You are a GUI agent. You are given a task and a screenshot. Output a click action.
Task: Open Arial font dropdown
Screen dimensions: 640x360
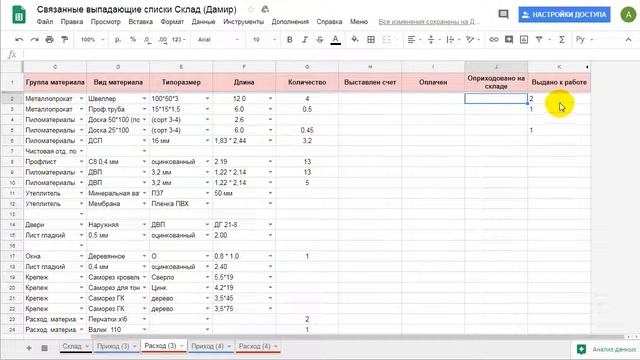click(x=218, y=40)
